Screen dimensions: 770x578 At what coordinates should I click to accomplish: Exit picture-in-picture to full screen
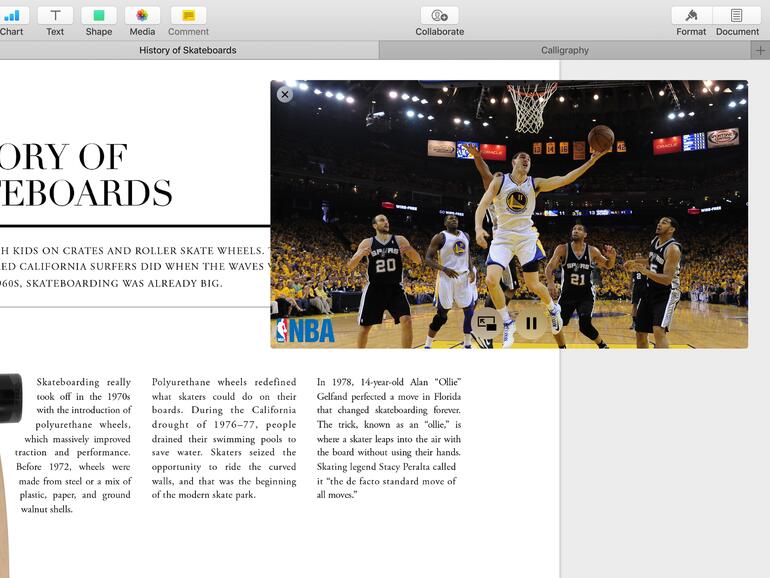487,323
